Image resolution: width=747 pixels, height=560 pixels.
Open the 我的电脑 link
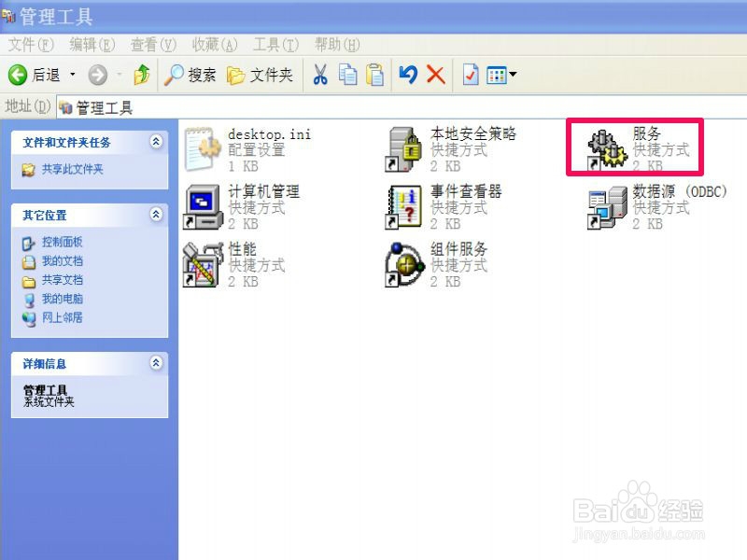pyautogui.click(x=63, y=299)
